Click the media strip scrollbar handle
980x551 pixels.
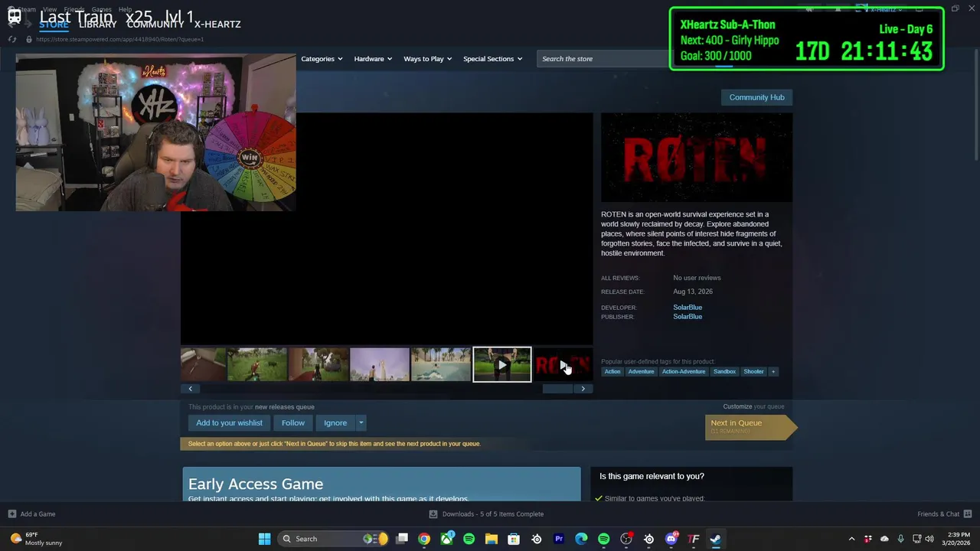click(x=557, y=389)
